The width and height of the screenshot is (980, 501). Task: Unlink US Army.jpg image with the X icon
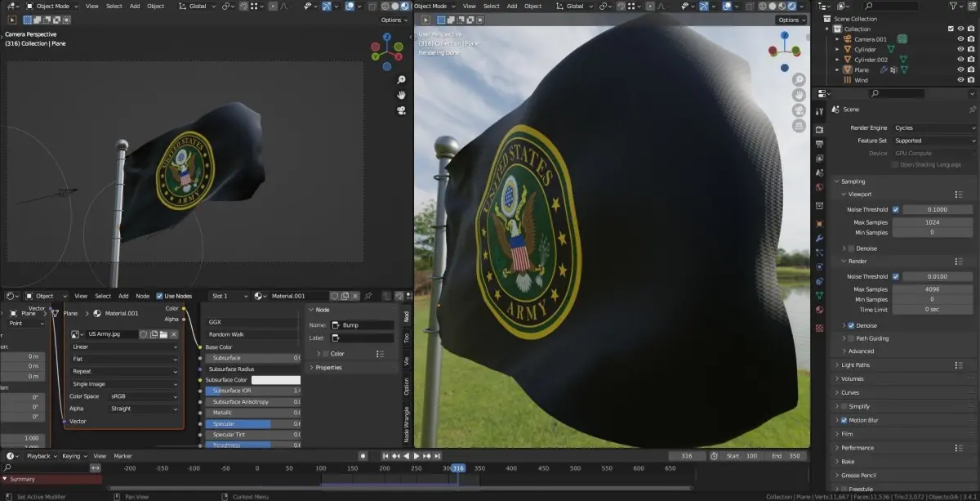point(173,334)
